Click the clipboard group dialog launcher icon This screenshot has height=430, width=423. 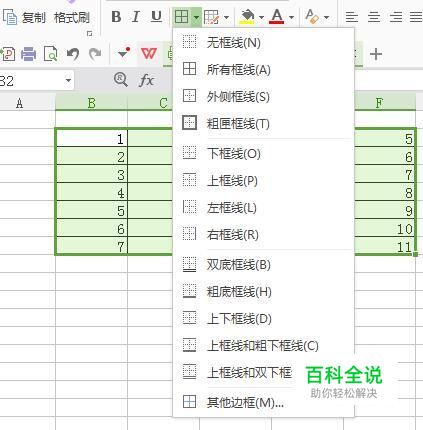tap(89, 33)
